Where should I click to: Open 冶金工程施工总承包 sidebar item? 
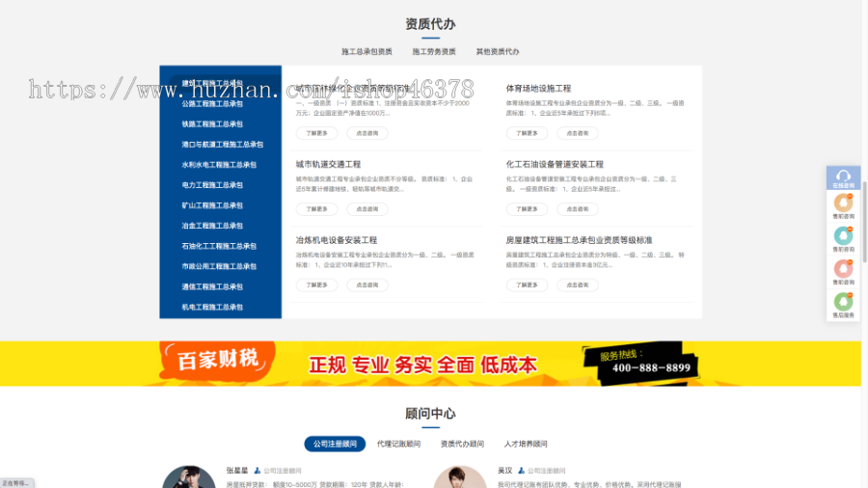(212, 226)
